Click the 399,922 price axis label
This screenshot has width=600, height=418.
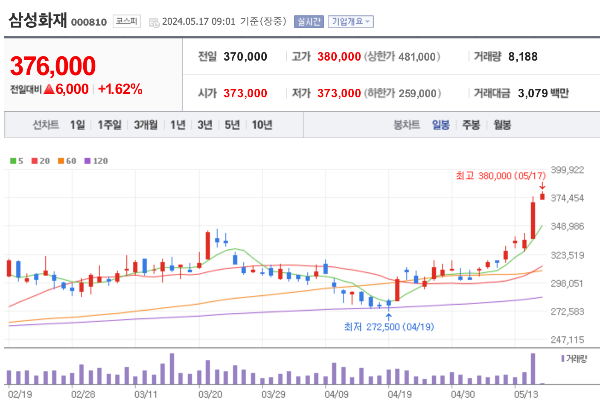[567, 170]
